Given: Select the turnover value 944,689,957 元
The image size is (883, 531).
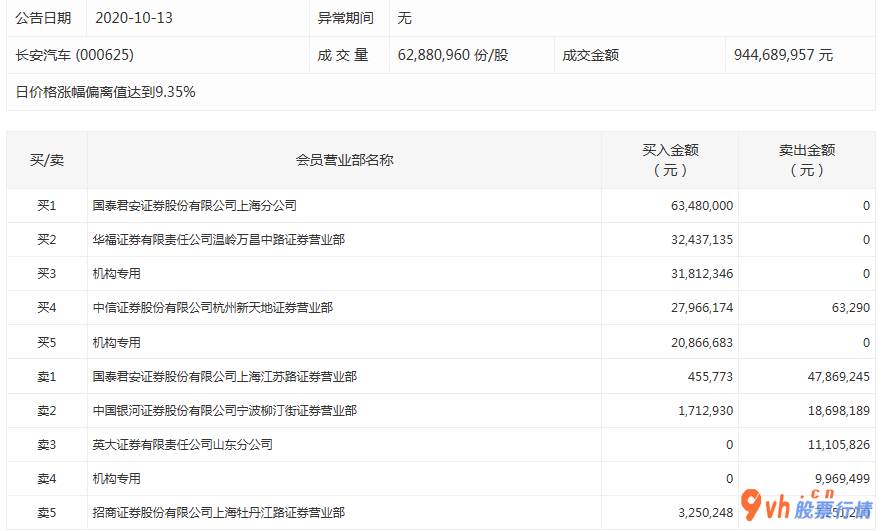Looking at the screenshot, I should [783, 55].
